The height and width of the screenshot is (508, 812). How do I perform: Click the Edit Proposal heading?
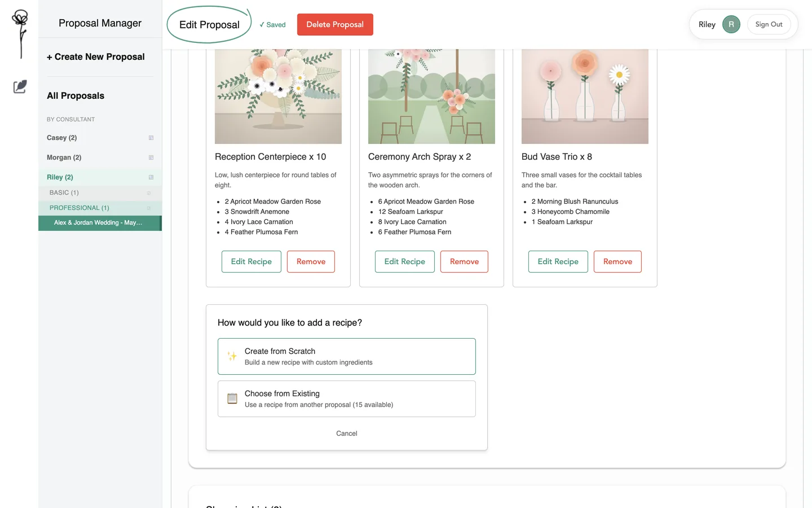pos(209,25)
